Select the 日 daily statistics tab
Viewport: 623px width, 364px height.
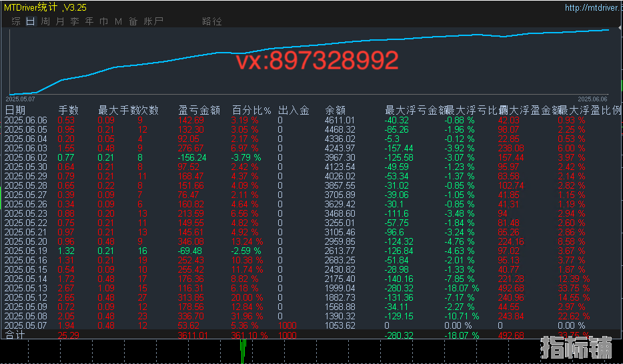(31, 21)
